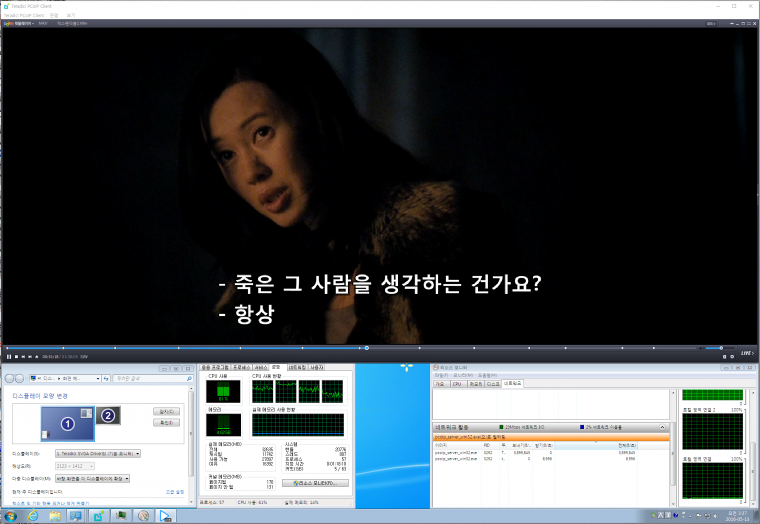Click the speaker volume tray icon

pos(716,515)
